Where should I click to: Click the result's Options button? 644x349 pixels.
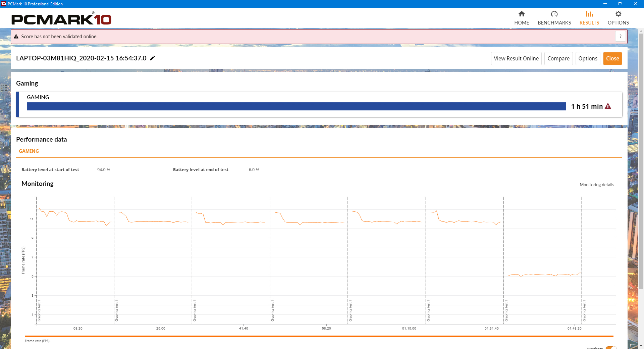588,58
